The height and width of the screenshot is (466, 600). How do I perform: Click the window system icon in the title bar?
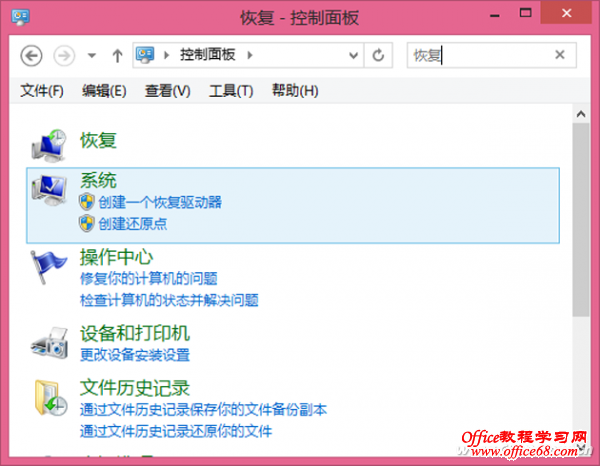pyautogui.click(x=21, y=16)
